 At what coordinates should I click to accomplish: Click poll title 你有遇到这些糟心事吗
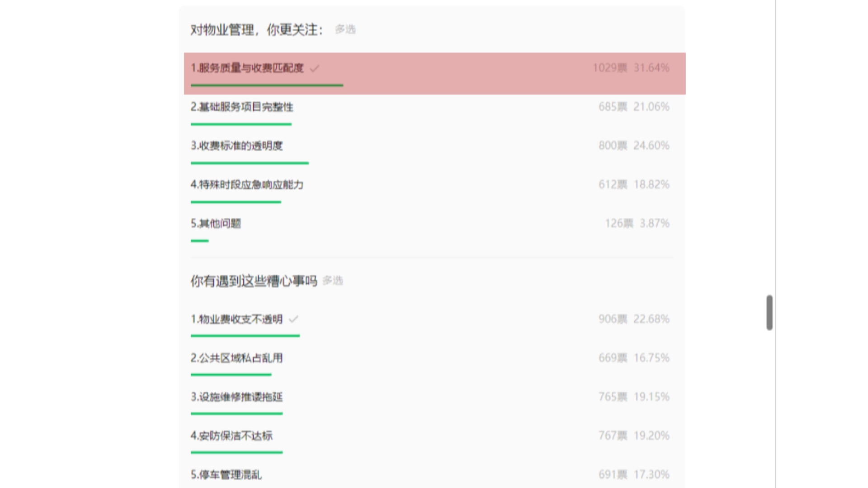254,281
